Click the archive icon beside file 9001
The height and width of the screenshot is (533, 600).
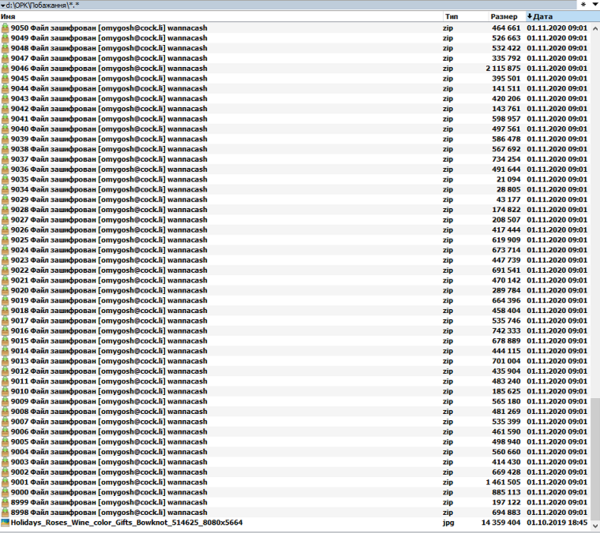(5, 482)
